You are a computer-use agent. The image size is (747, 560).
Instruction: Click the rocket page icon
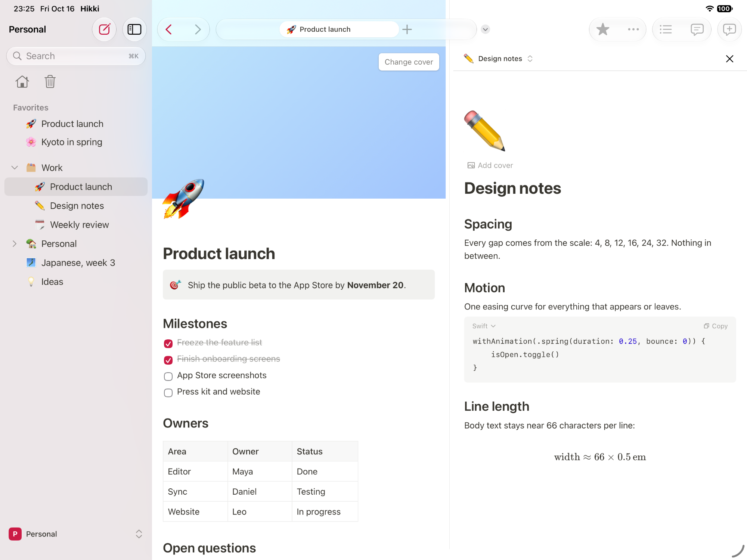point(183,199)
